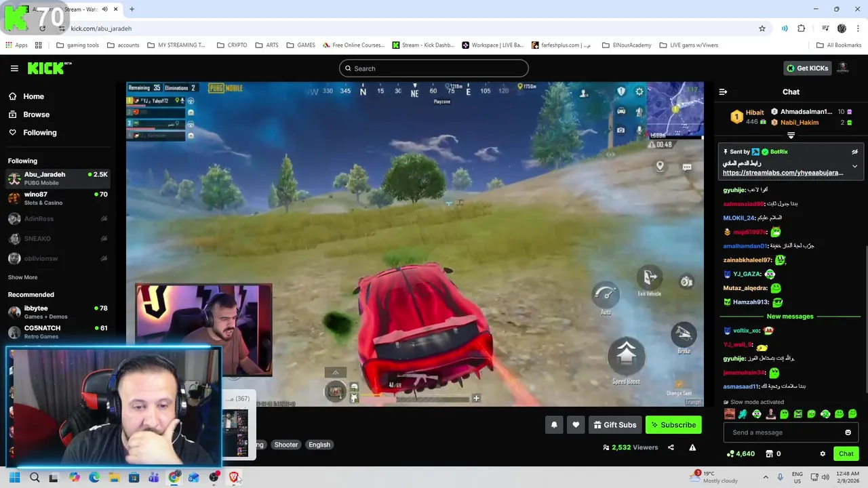Reload the page in Chrome
The image size is (868, 488).
(x=42, y=28)
